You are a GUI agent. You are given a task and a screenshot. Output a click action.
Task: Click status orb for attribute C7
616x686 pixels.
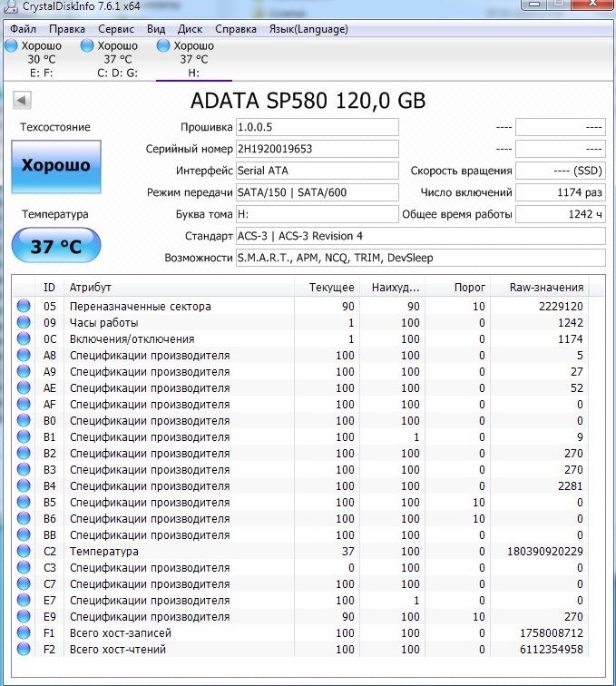24,583
